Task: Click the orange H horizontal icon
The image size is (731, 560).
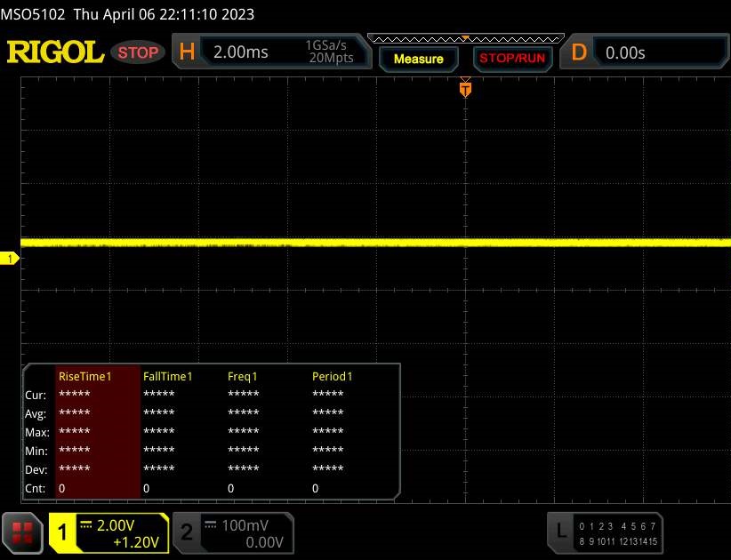Action: pos(187,52)
